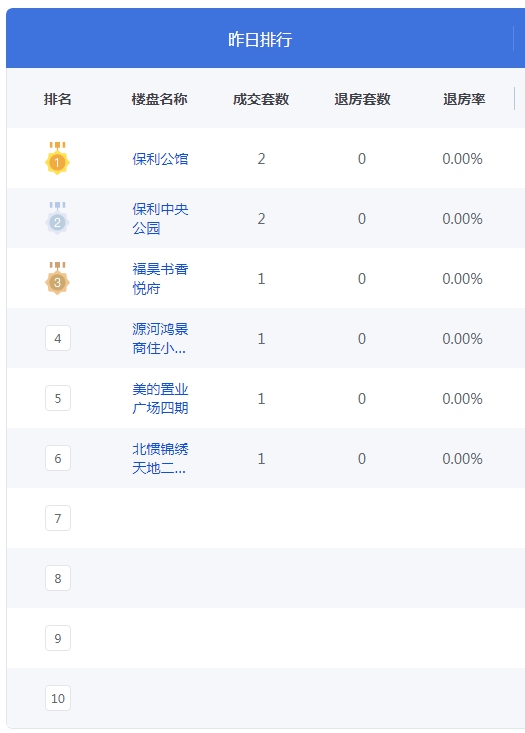525x733 pixels.
Task: Click the rank 9 number badge
Action: click(58, 638)
